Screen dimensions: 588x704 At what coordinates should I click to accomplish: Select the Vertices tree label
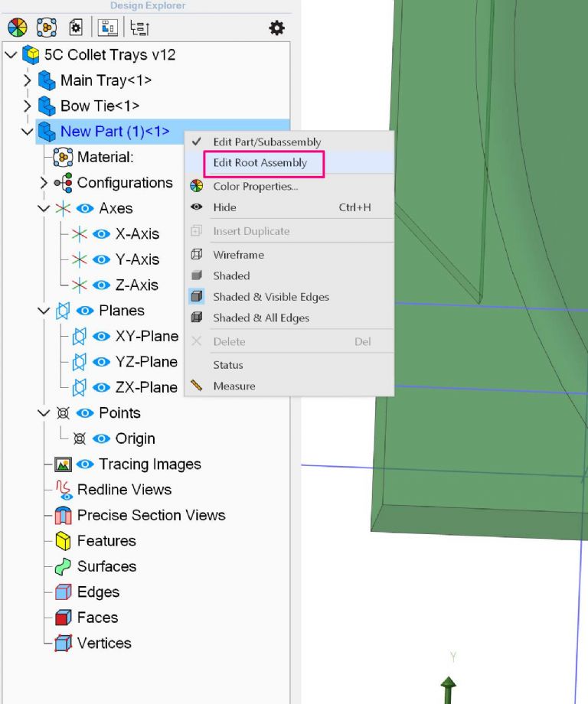click(x=104, y=644)
